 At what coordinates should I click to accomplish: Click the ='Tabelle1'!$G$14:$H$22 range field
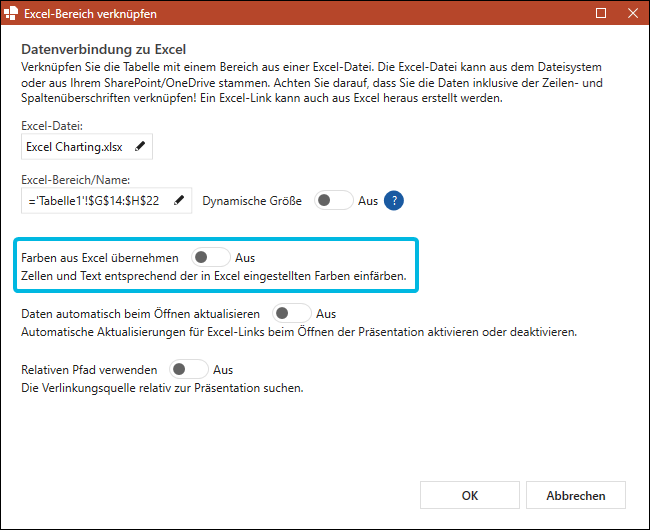pyautogui.click(x=106, y=201)
